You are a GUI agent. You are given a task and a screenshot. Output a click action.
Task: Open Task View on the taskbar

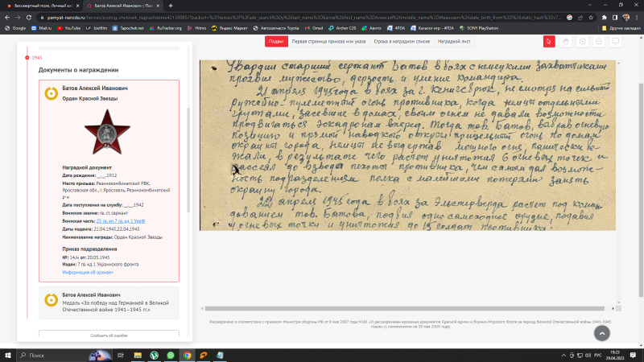(120, 355)
